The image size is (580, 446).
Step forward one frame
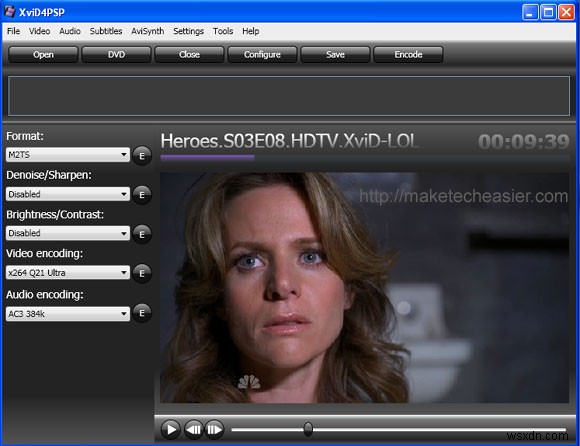(x=215, y=429)
